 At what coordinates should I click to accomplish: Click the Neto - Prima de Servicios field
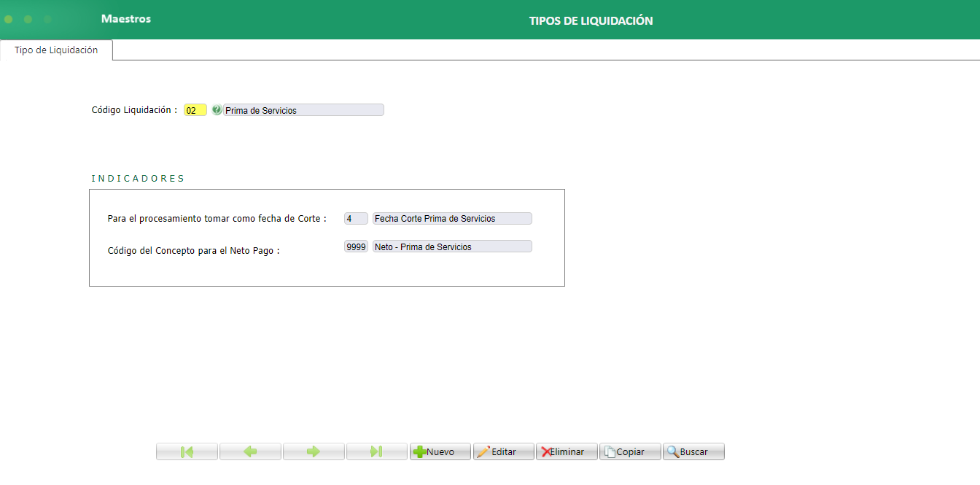coord(452,247)
